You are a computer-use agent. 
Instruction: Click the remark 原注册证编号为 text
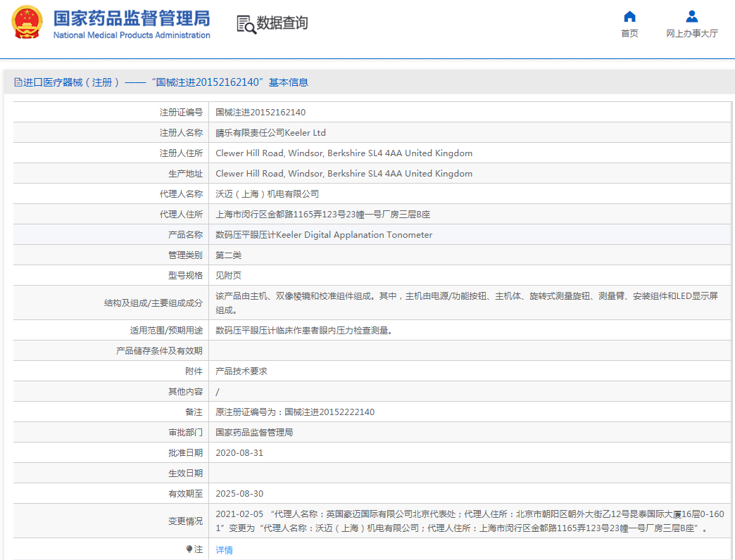coord(295,412)
